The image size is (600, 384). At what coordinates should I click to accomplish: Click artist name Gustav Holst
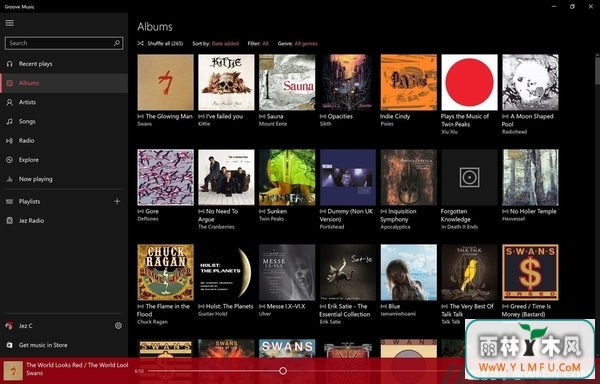pyautogui.click(x=213, y=314)
